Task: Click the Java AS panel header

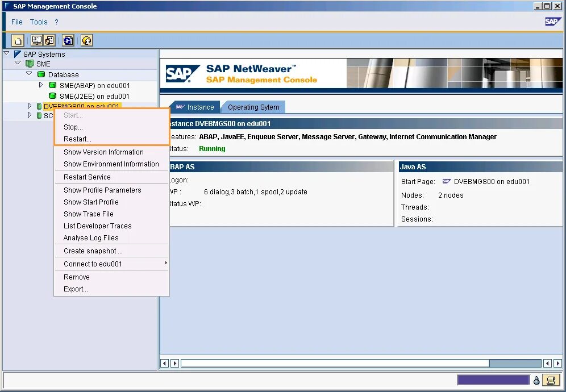Action: click(480, 166)
